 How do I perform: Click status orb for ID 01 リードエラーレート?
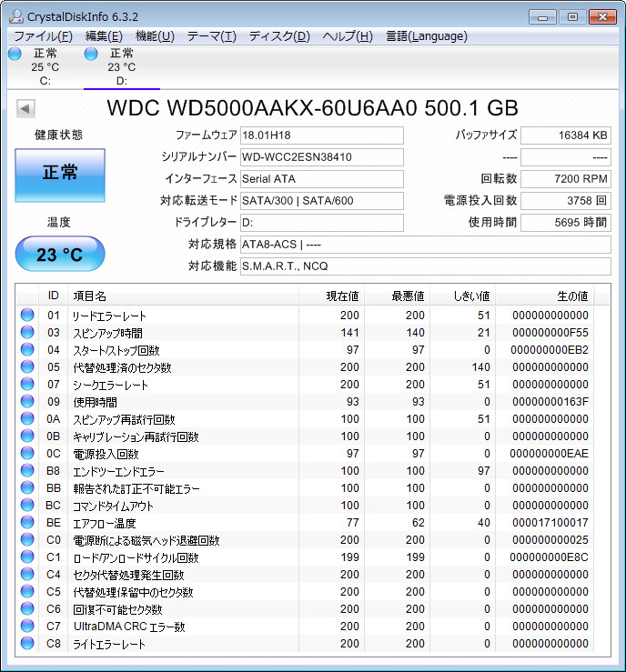[27, 315]
